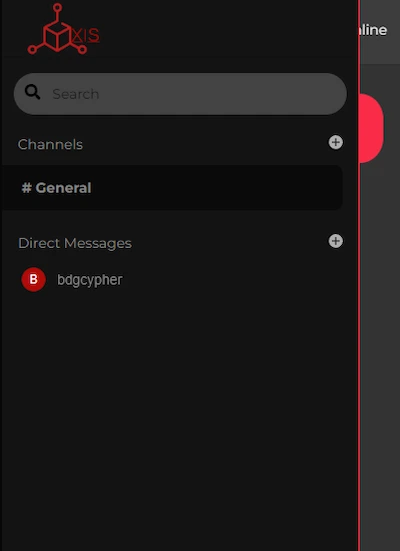Add a new channel with plus icon
This screenshot has height=551, width=400.
point(336,142)
